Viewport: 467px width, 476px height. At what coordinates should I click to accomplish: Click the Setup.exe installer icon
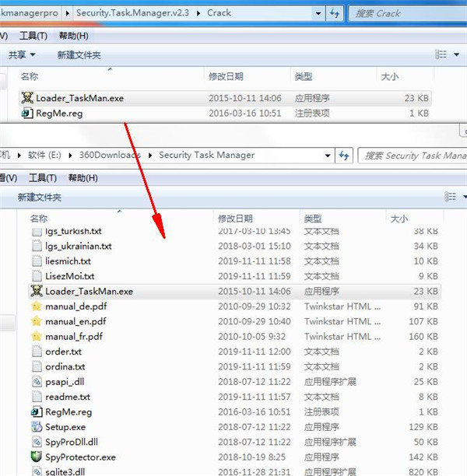37,427
